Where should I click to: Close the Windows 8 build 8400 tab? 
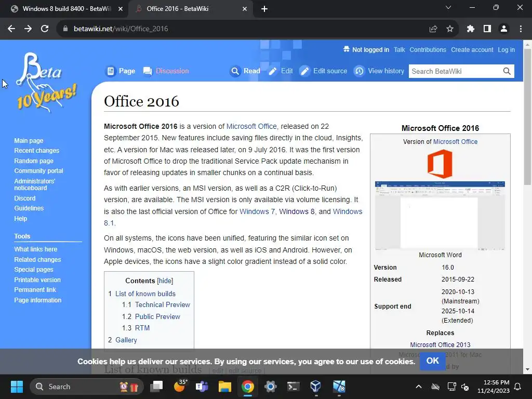click(x=121, y=9)
